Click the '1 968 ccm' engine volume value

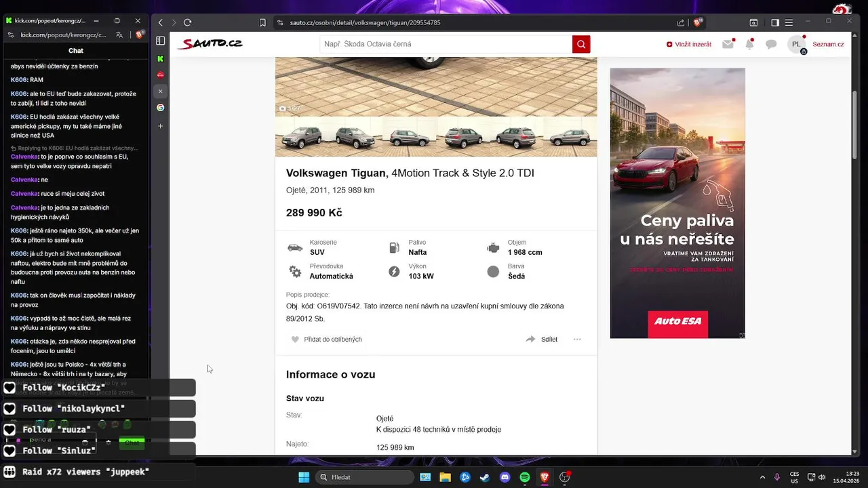pyautogui.click(x=525, y=252)
